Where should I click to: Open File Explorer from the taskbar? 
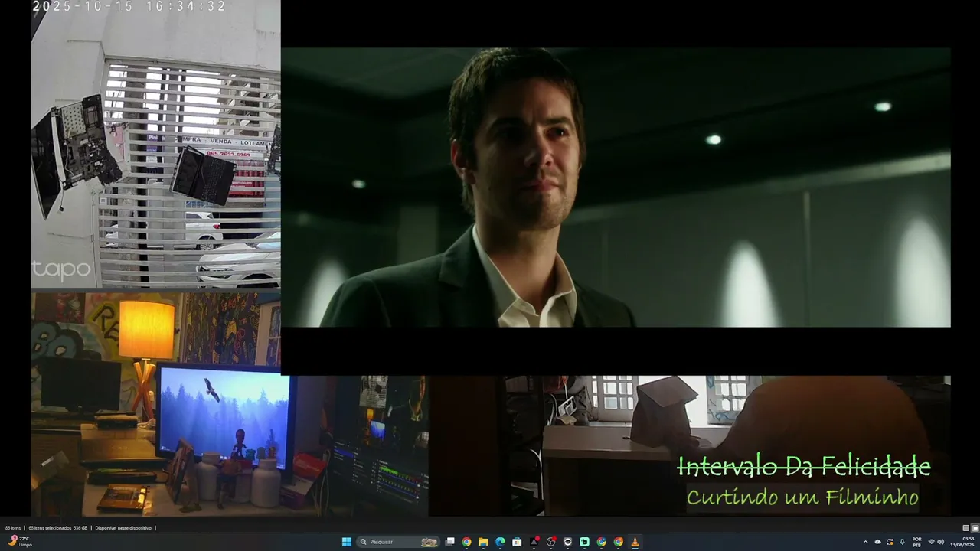coord(483,542)
